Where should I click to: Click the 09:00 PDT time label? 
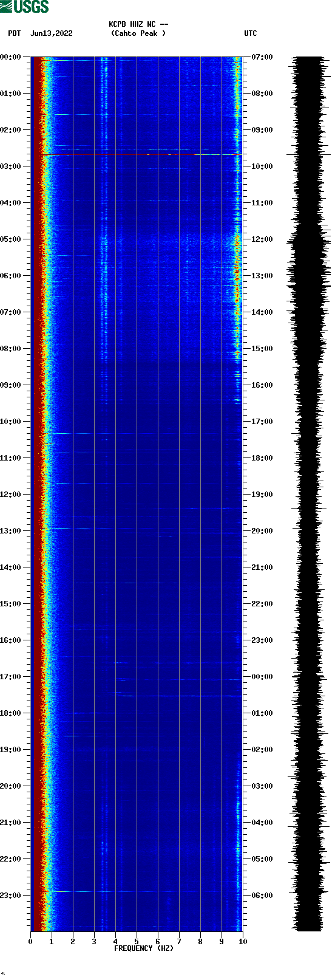10,385
